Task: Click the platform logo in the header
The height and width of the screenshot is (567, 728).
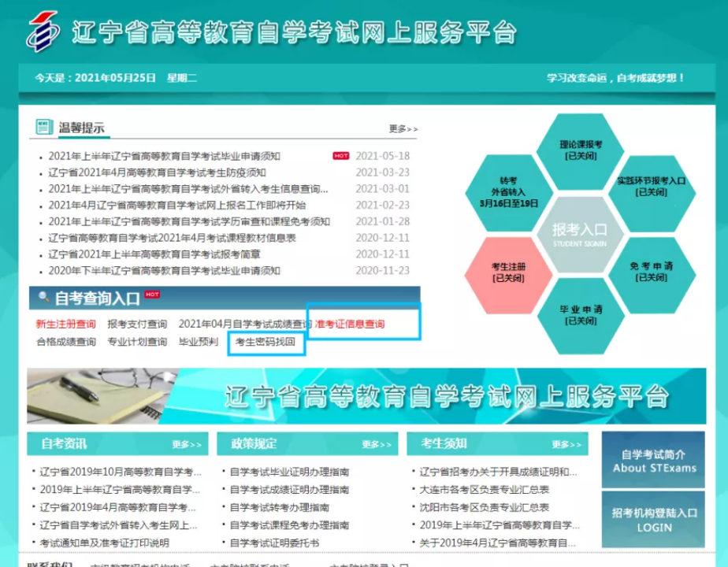Action: [x=43, y=31]
